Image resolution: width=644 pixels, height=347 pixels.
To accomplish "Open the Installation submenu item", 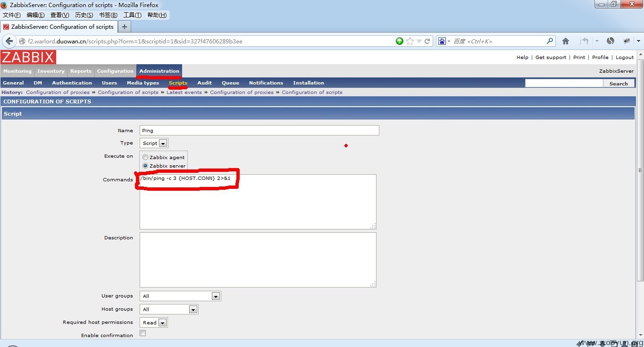I will [x=309, y=83].
